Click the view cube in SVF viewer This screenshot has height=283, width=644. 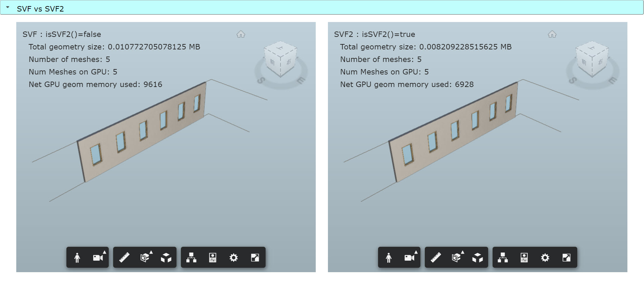pyautogui.click(x=281, y=59)
